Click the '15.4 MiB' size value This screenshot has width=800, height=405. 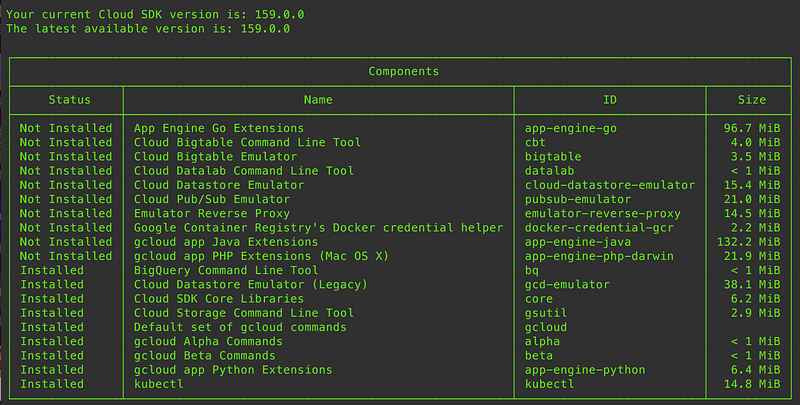(752, 185)
